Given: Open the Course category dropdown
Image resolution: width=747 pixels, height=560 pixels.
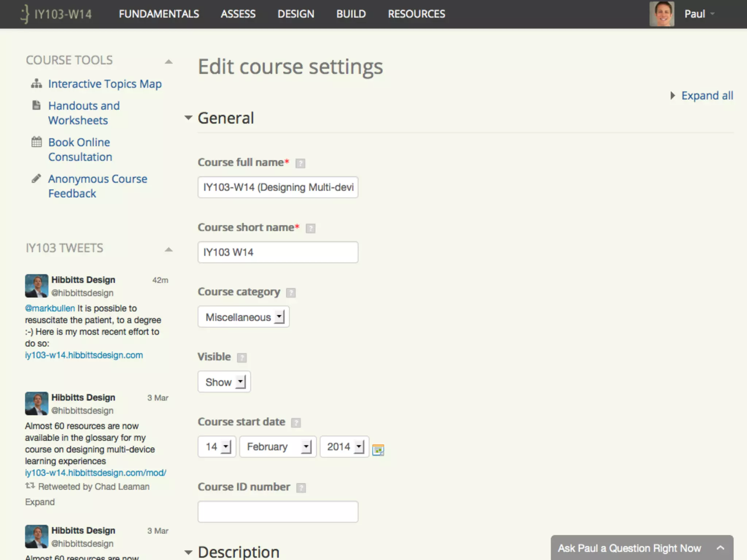Looking at the screenshot, I should [244, 317].
